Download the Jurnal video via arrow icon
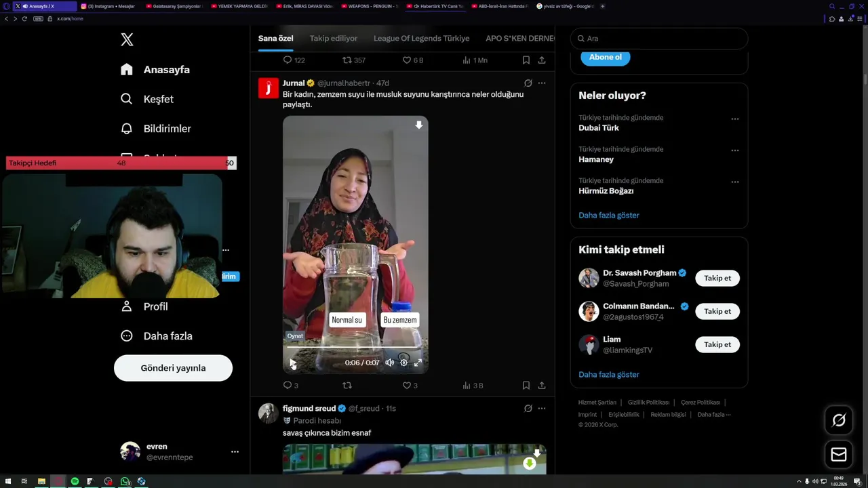This screenshot has height=488, width=868. (418, 125)
